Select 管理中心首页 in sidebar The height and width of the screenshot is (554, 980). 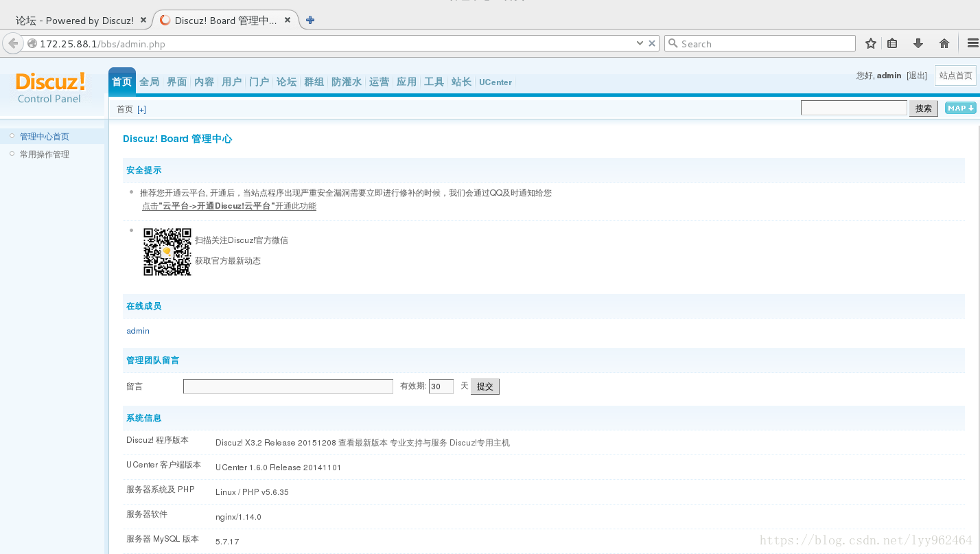pos(45,137)
